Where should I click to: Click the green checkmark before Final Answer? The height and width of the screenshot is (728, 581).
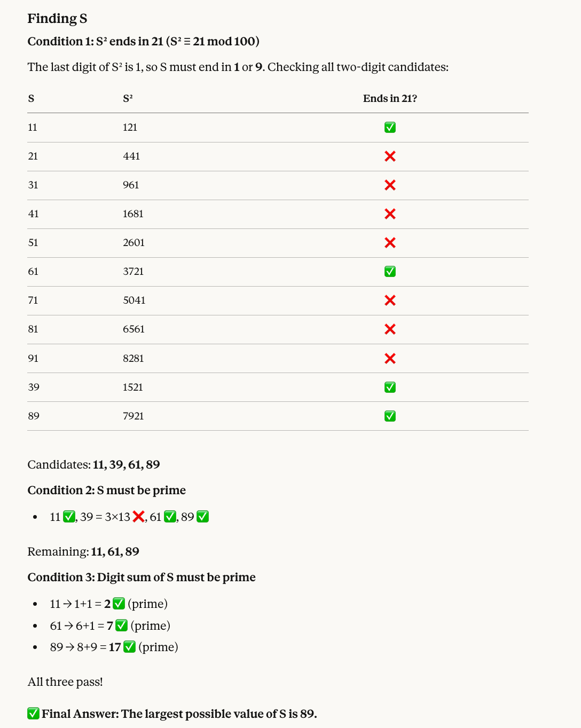pos(33,714)
